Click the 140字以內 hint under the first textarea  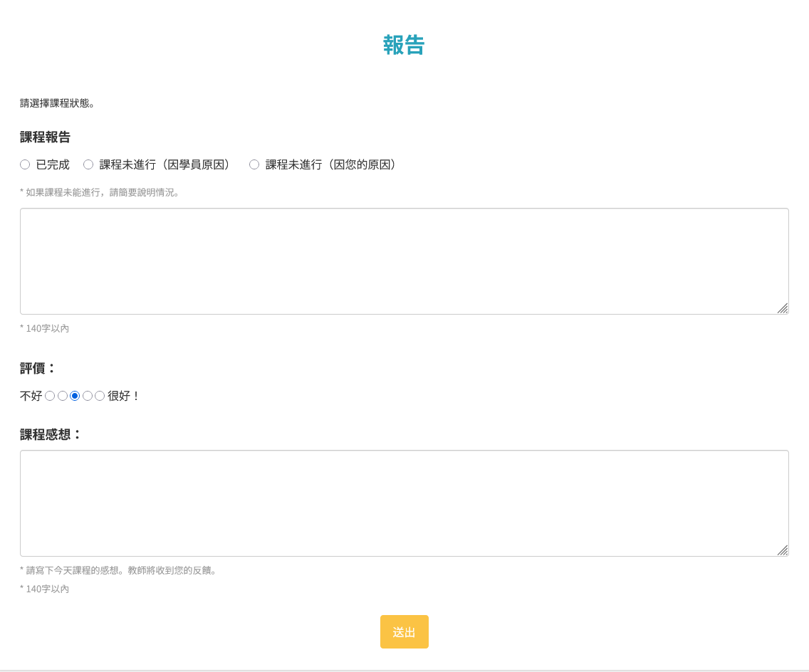[43, 328]
